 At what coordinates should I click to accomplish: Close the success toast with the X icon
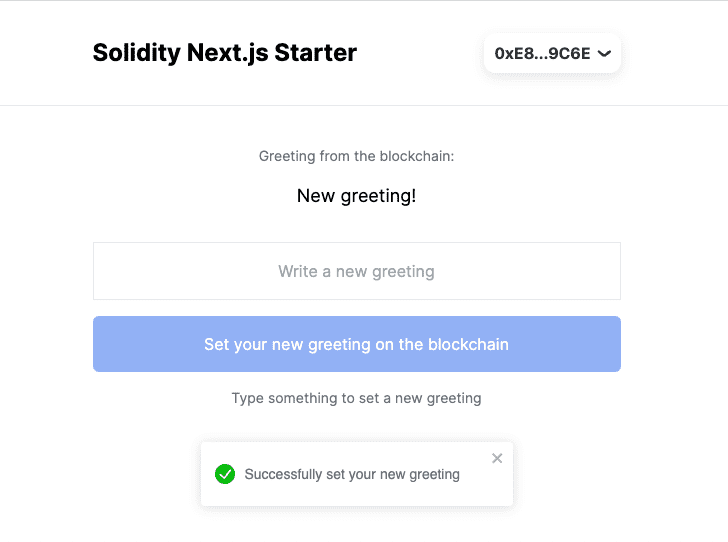(x=497, y=458)
